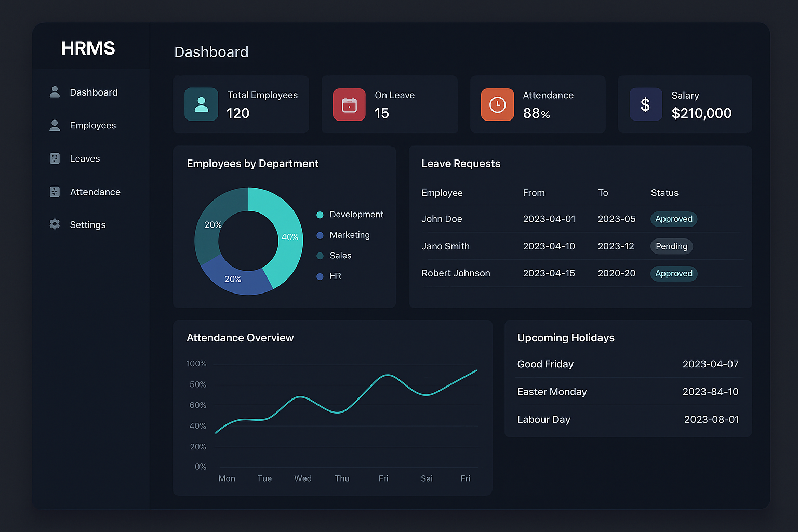Navigate to Employees from the sidebar menu
The height and width of the screenshot is (532, 798).
click(93, 125)
